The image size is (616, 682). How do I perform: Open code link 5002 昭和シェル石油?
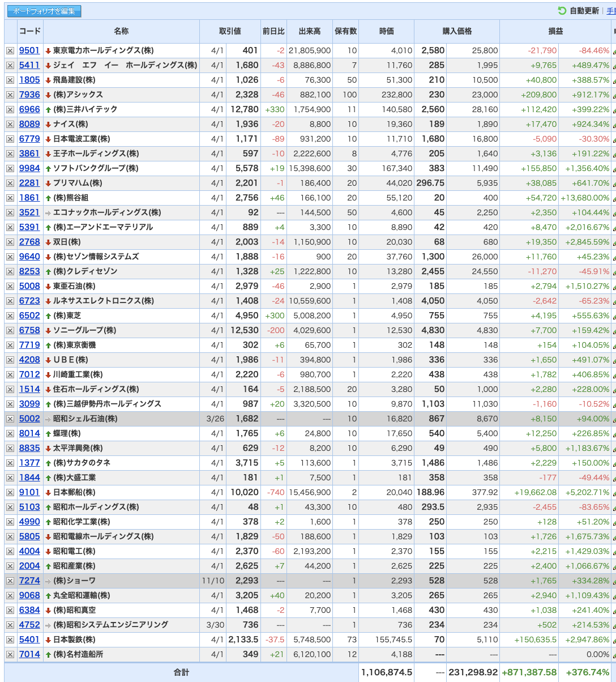point(29,419)
